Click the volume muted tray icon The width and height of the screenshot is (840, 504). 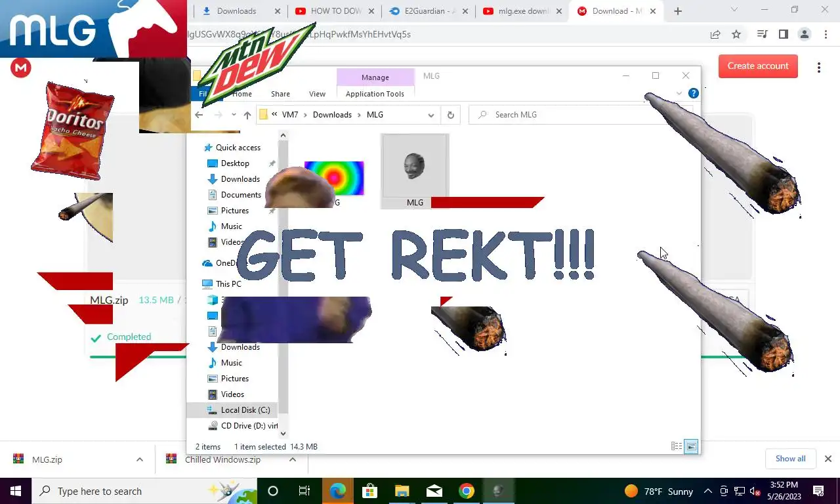pyautogui.click(x=755, y=492)
